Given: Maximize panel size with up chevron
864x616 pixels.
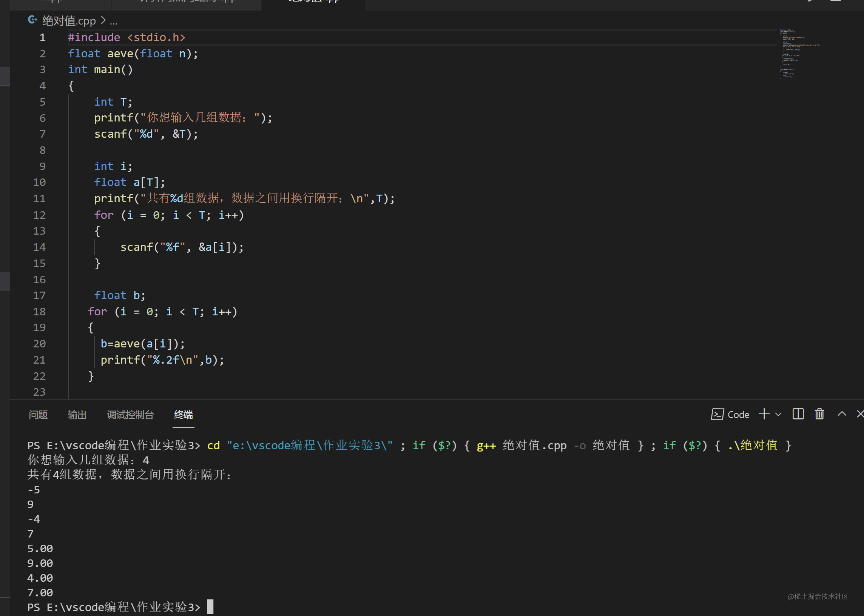Looking at the screenshot, I should click(842, 414).
